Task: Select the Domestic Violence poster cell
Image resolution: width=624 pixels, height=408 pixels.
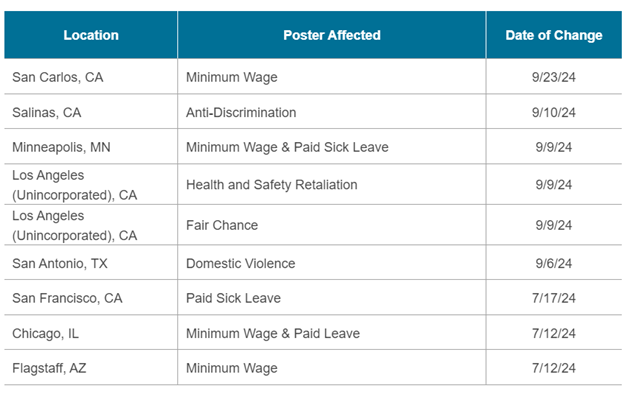Action: (240, 263)
